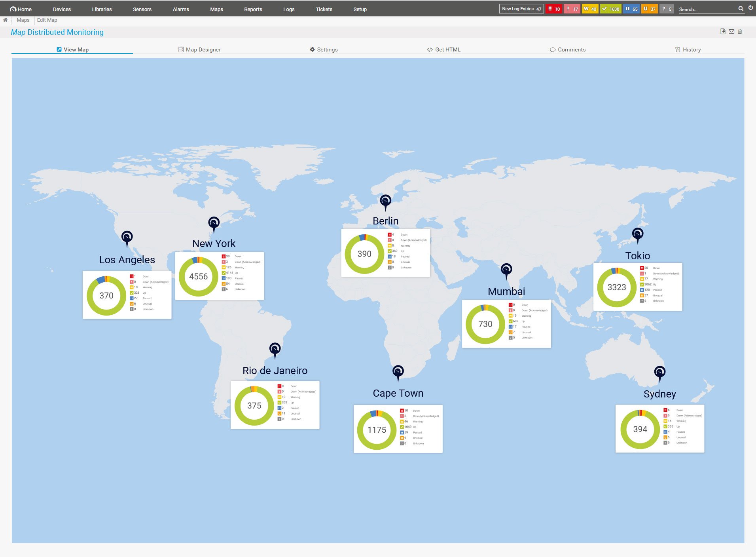Send the map via email envelope icon
Image resolution: width=756 pixels, height=557 pixels.
731,31
